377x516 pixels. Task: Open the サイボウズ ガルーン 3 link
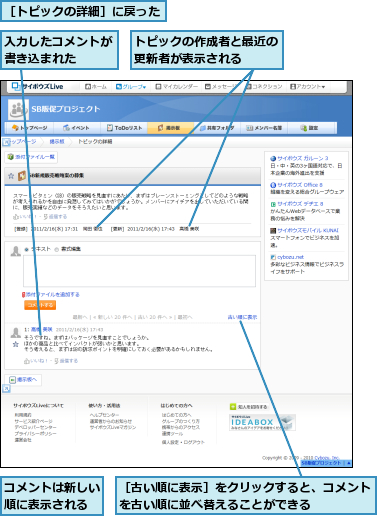tap(303, 158)
